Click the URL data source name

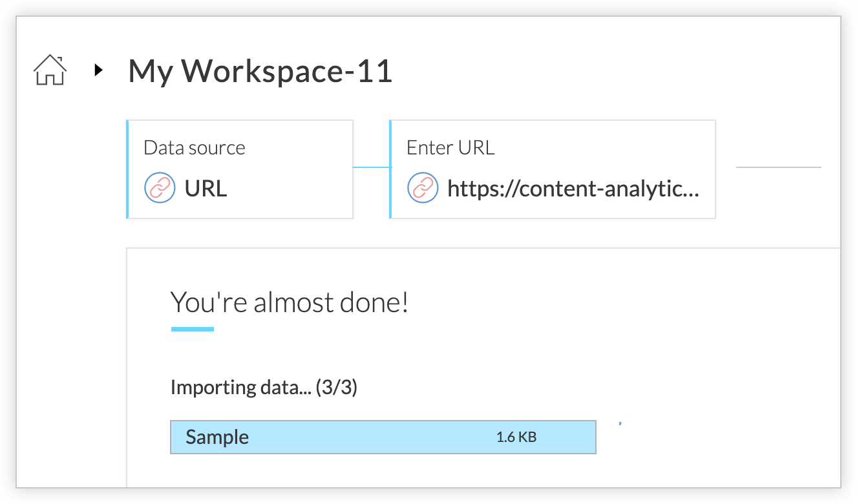[206, 189]
